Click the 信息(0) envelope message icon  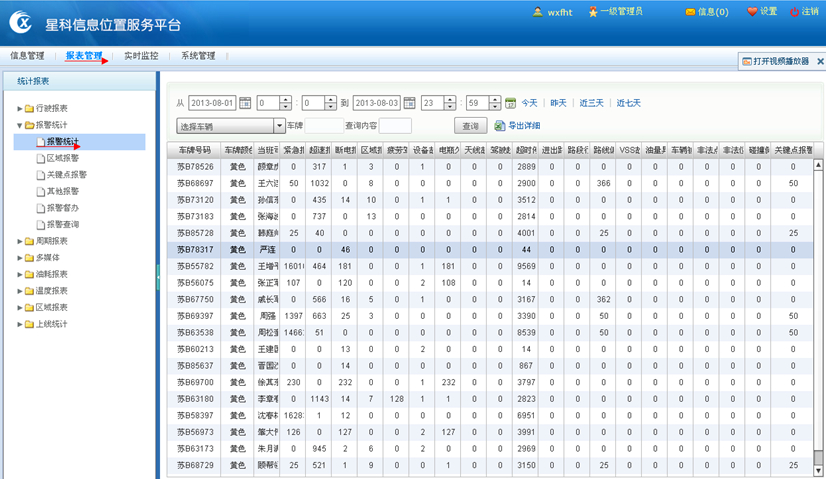[690, 12]
